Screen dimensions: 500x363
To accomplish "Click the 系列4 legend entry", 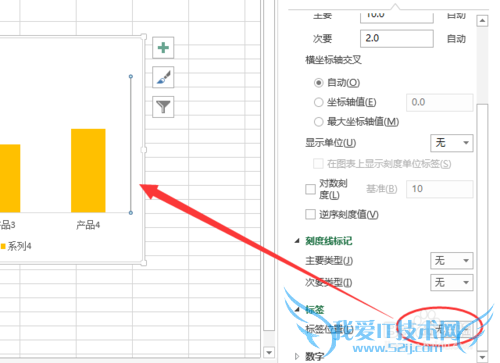I will (x=16, y=246).
